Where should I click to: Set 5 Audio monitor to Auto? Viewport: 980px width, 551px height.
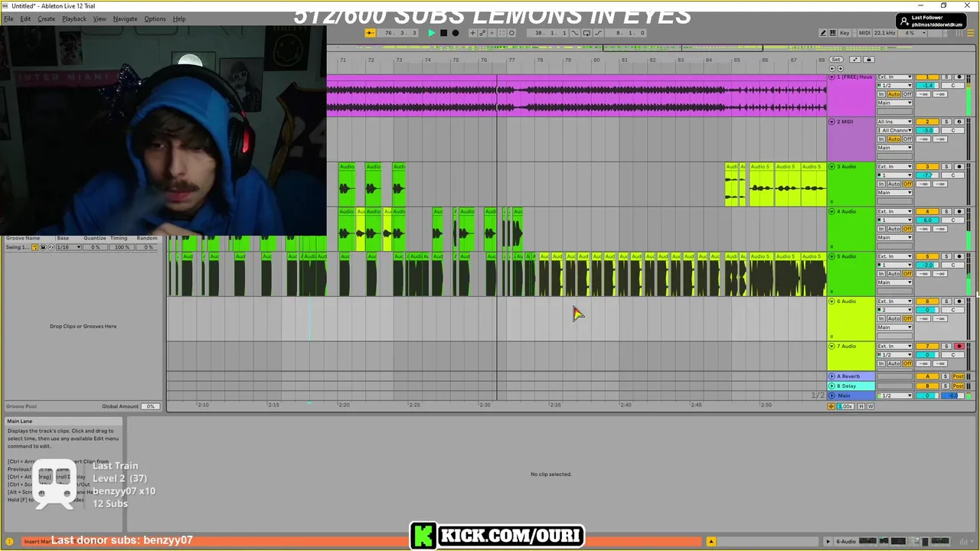click(x=893, y=274)
